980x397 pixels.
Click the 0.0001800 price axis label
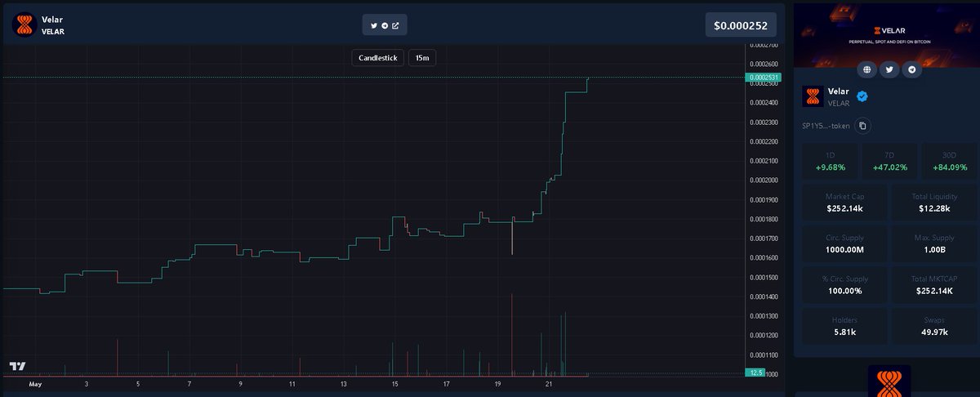(763, 219)
